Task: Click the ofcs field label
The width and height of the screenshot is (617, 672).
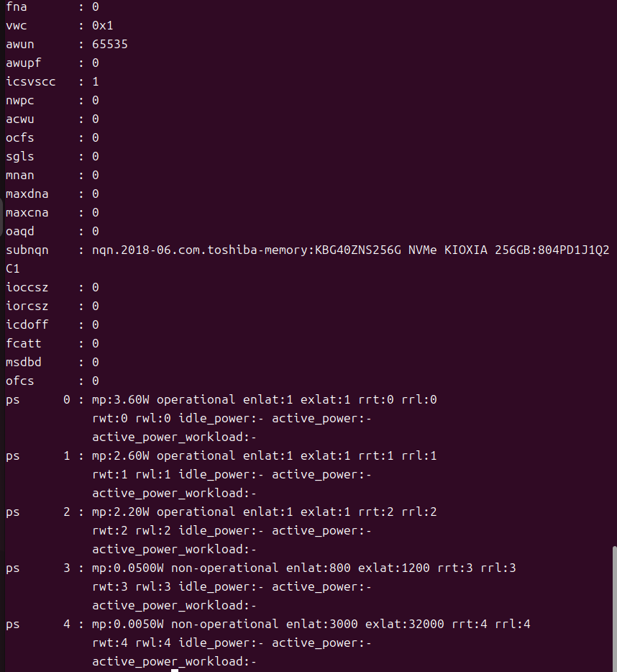Action: point(20,381)
